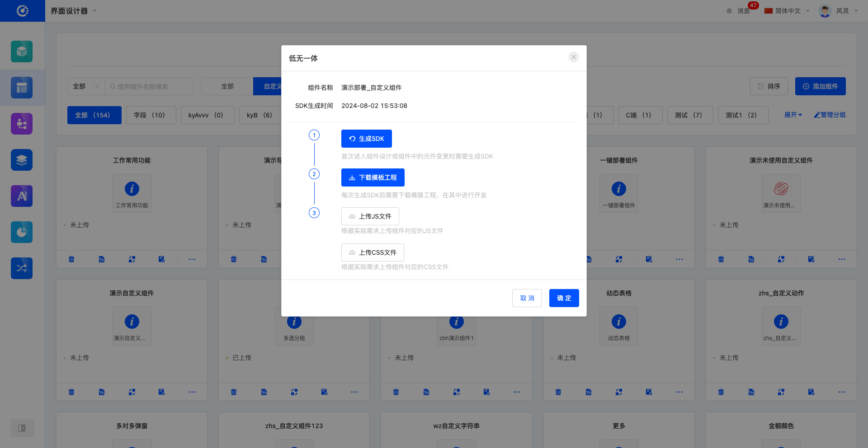Select the 测试 (7) group tab
This screenshot has height=448, width=868.
tap(689, 115)
